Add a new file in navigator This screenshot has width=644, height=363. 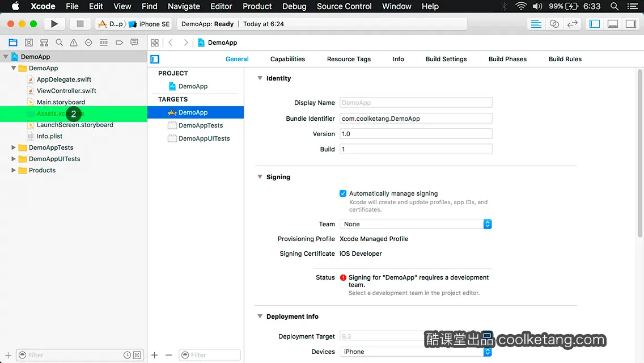click(x=8, y=355)
